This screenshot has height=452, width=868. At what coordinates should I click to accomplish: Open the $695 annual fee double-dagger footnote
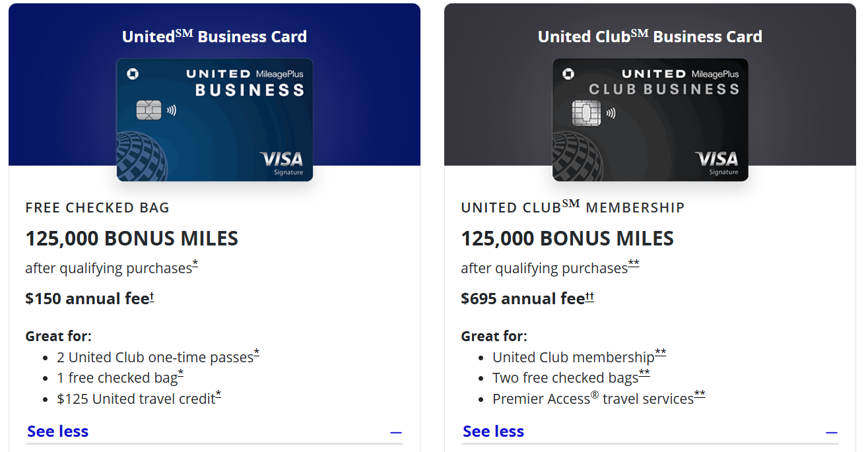click(x=589, y=297)
